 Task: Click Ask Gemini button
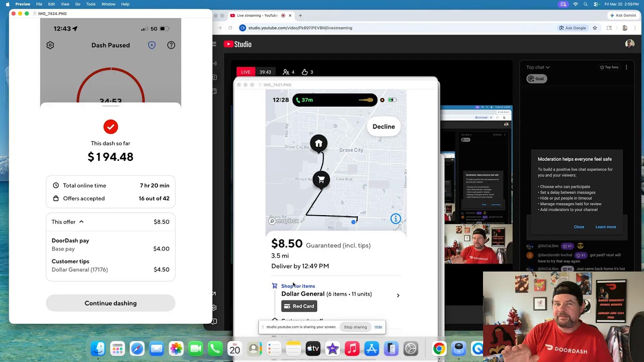pyautogui.click(x=623, y=16)
